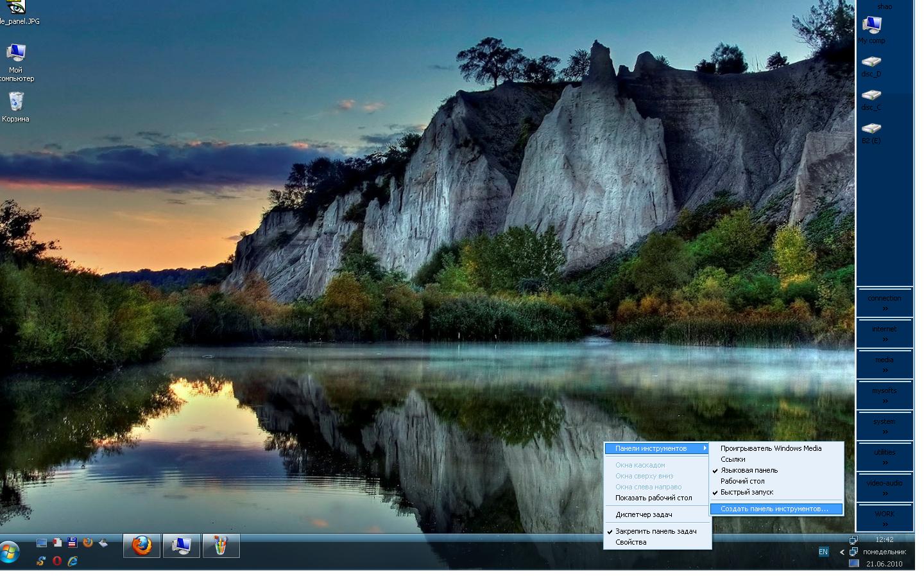
Task: Click the Windows Start orb
Action: click(9, 552)
